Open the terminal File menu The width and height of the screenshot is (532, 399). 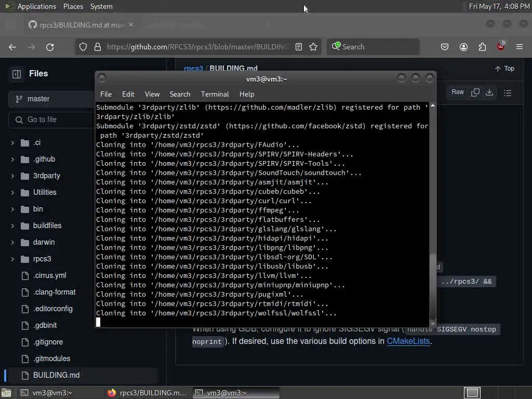point(106,95)
